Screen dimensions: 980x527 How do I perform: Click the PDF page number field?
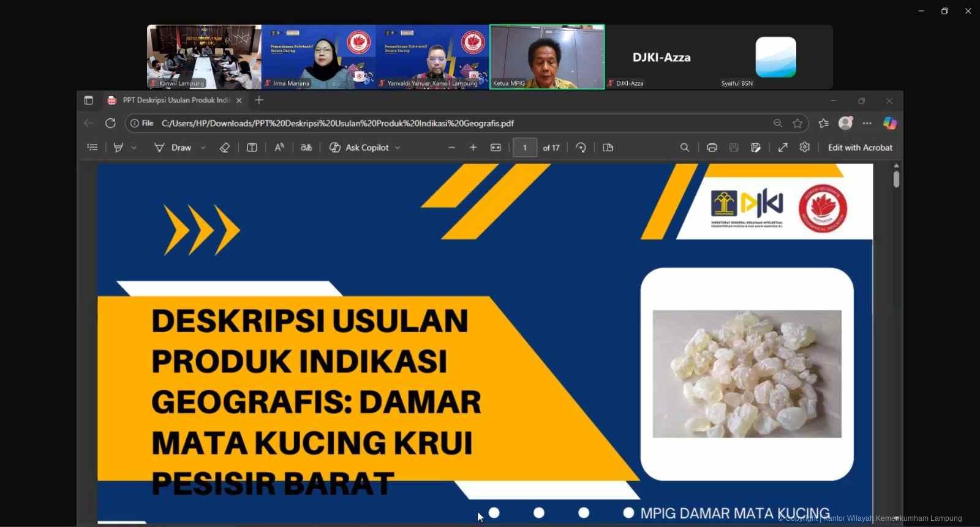(x=525, y=148)
